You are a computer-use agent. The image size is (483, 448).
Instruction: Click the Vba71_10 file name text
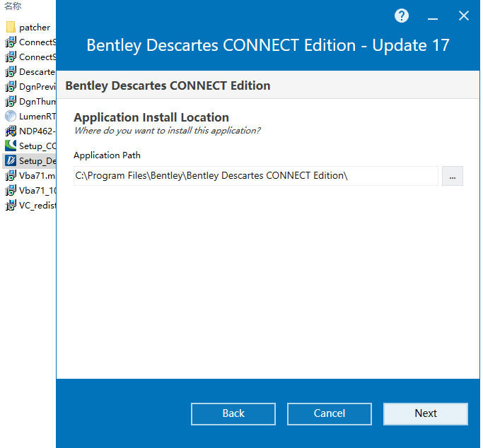click(x=37, y=191)
